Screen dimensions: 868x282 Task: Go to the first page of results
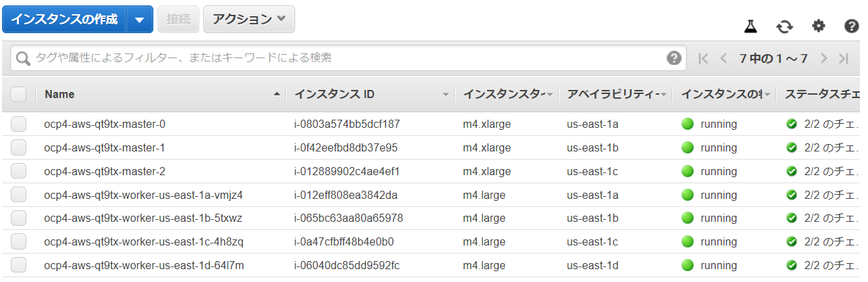tap(703, 58)
